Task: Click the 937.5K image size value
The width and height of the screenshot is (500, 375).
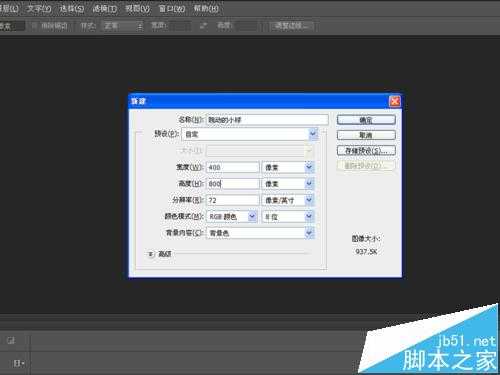Action: tap(366, 252)
